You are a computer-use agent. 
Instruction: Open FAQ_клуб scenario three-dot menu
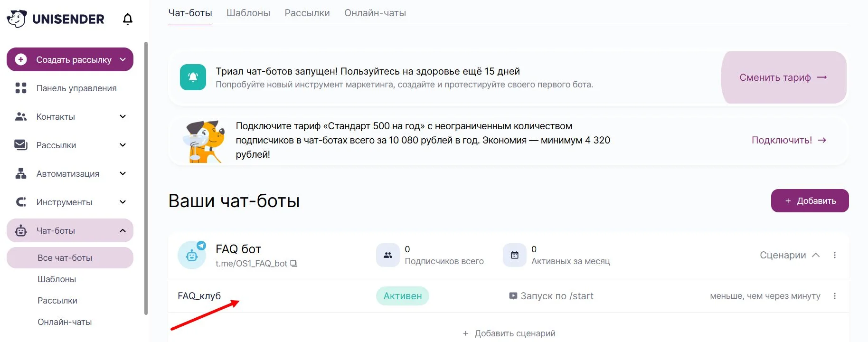[834, 296]
